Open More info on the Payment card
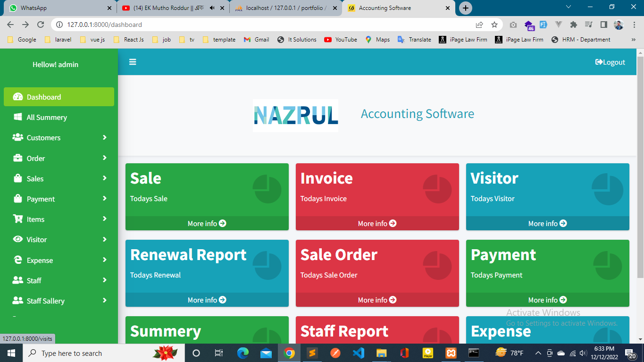 pos(548,300)
